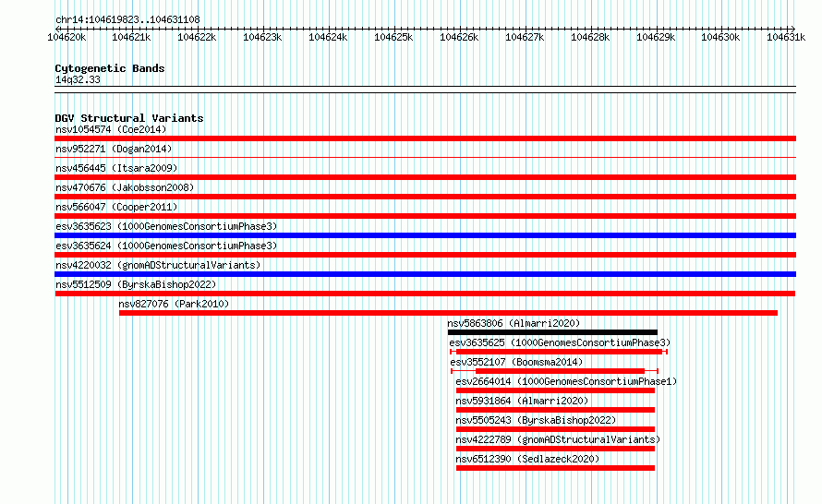Open the nsv5863806 (Almarri2020) label
Screen dimensions: 822x504
514,323
